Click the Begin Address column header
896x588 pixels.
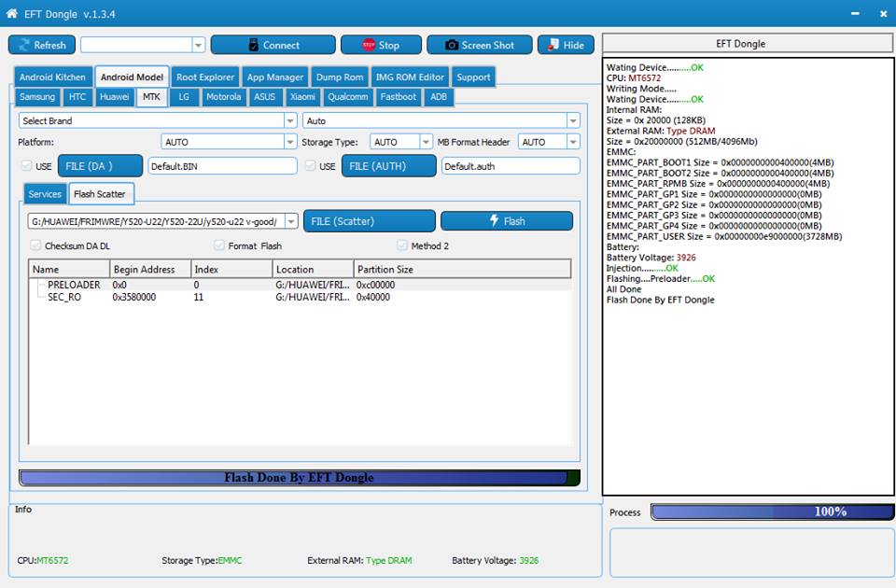[x=150, y=269]
